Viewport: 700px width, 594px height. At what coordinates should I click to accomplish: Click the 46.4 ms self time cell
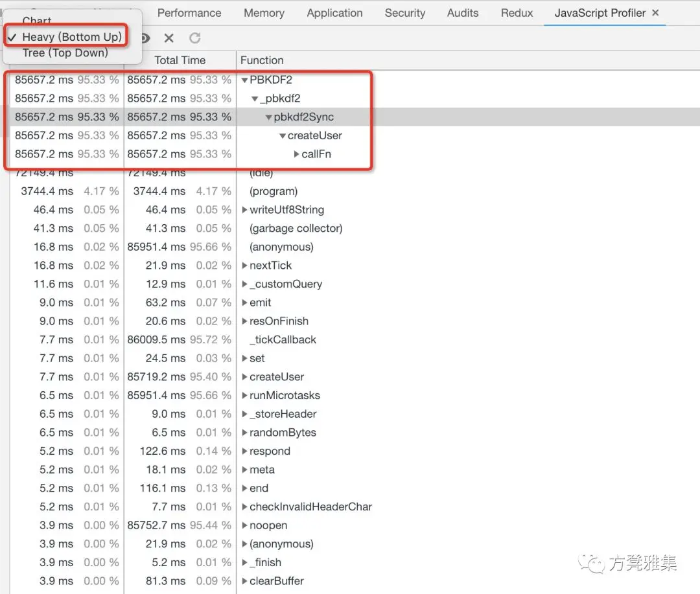(x=53, y=210)
